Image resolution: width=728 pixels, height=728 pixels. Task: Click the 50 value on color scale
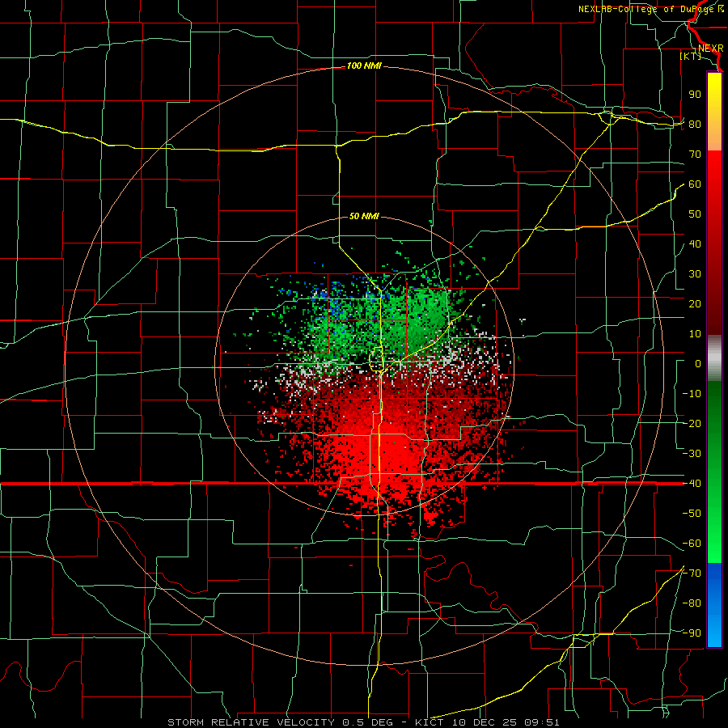pos(695,214)
